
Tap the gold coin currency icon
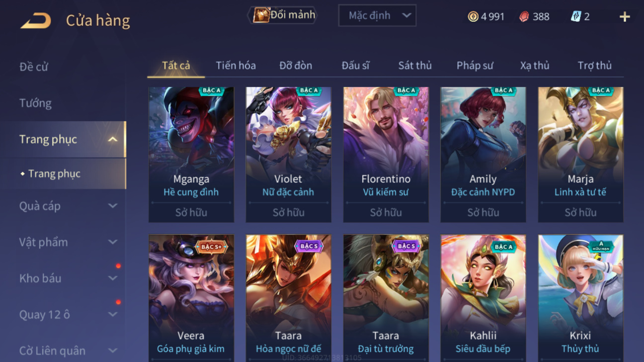[473, 16]
